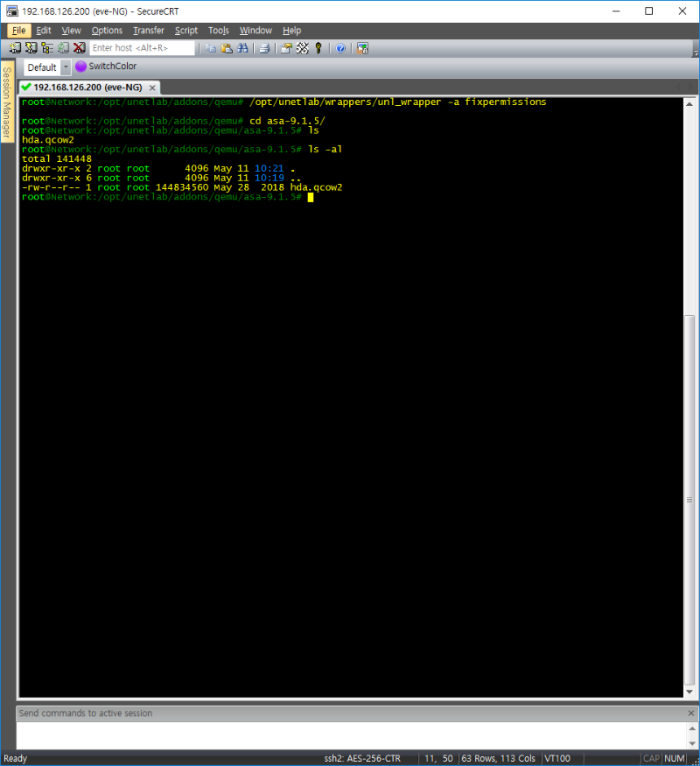Click the Enter host input field
This screenshot has width=700, height=766.
pos(142,48)
